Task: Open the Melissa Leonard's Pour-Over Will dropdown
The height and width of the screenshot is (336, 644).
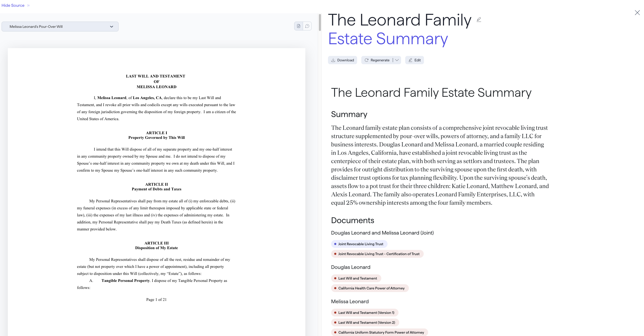Action: click(x=60, y=27)
